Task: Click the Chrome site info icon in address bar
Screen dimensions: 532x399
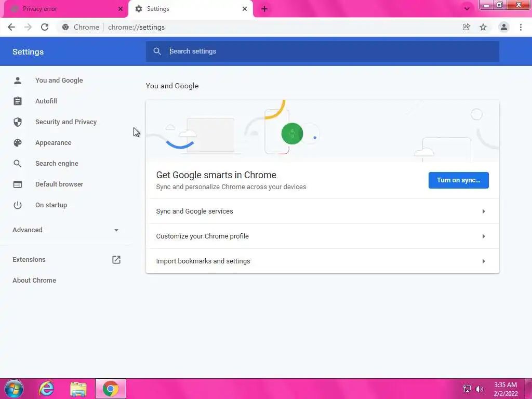Action: coord(65,27)
